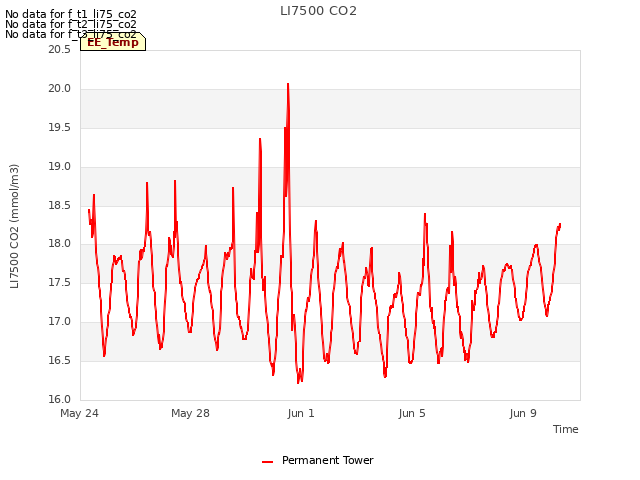Click the 16.5 y-axis tick label
640x480 pixels.
(x=59, y=360)
